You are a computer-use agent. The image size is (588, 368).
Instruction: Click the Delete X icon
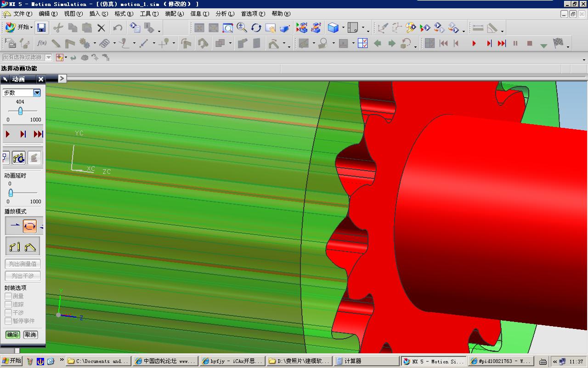click(x=101, y=28)
